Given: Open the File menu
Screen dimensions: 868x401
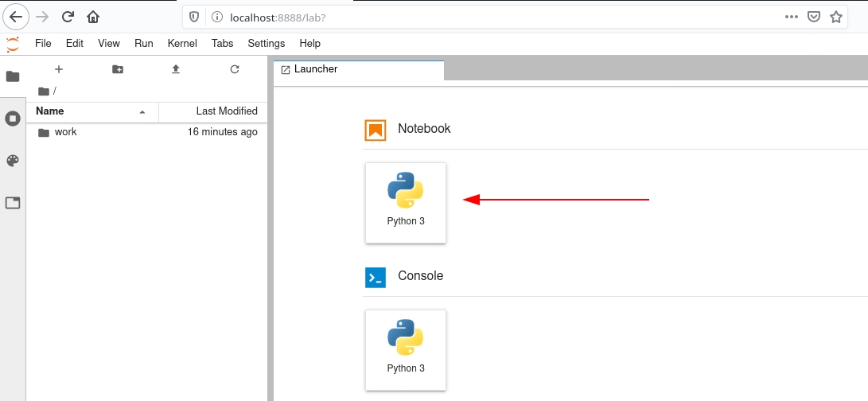Looking at the screenshot, I should 43,44.
